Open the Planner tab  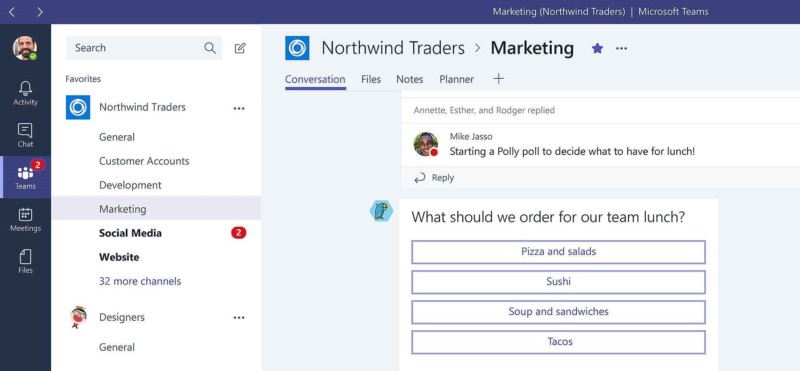point(456,80)
